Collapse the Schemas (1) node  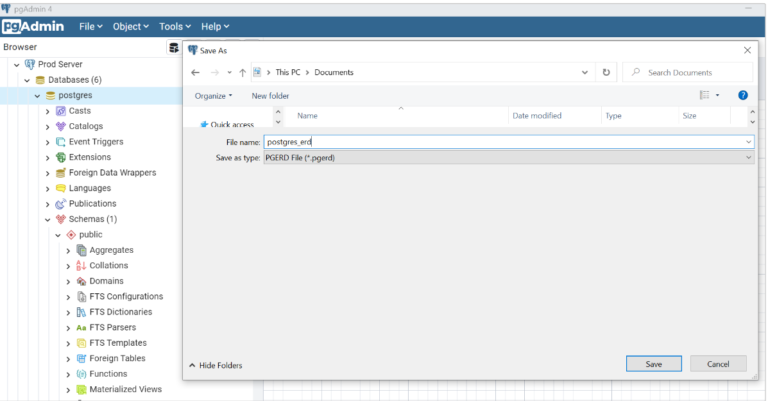point(48,220)
